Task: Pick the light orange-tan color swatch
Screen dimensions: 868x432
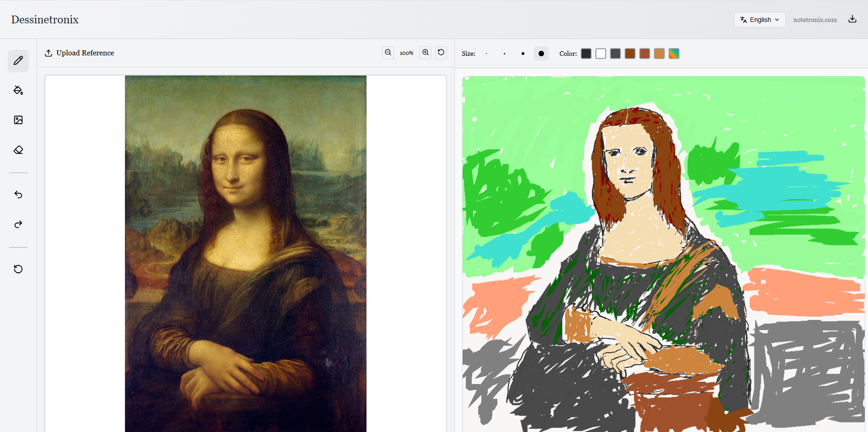Action: coord(659,54)
